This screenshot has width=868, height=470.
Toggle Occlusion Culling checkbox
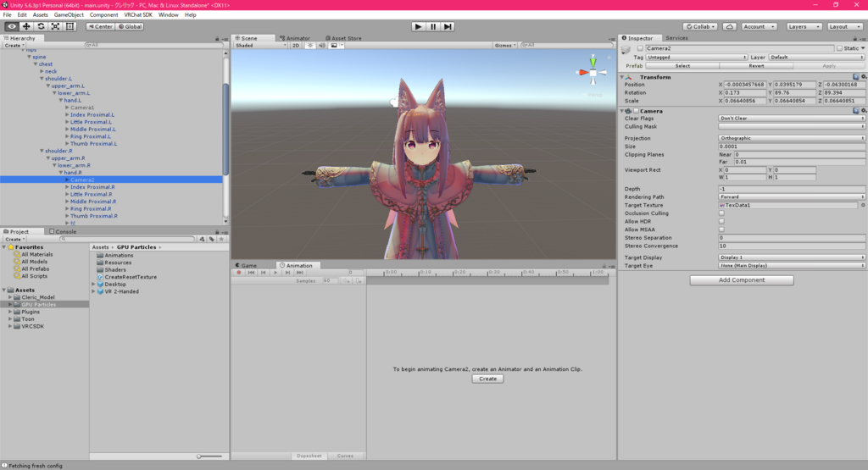721,213
